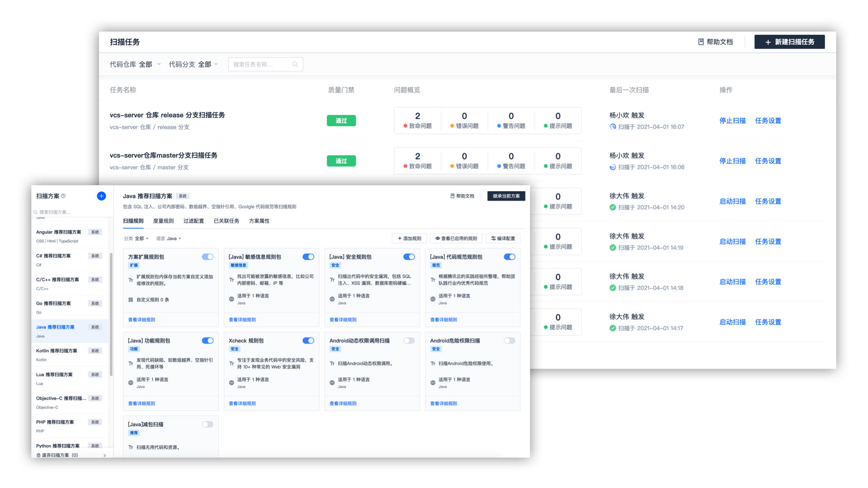The width and height of the screenshot is (868, 488).
Task: Expand the 废弃扫描方案 chevron arrow
Action: 105,455
